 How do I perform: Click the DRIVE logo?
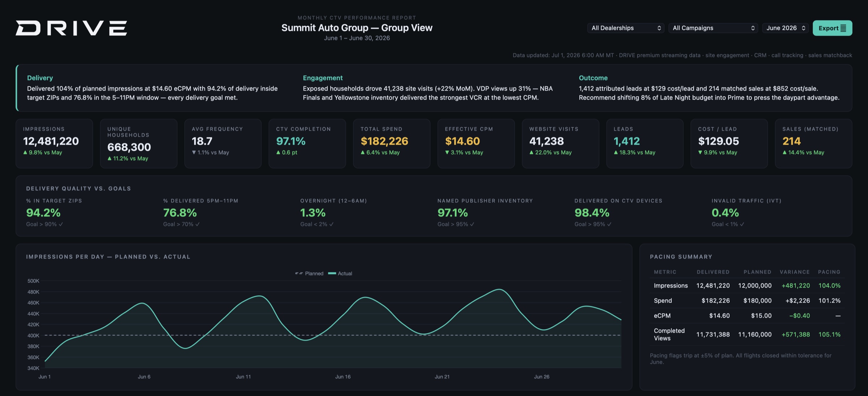coord(71,28)
